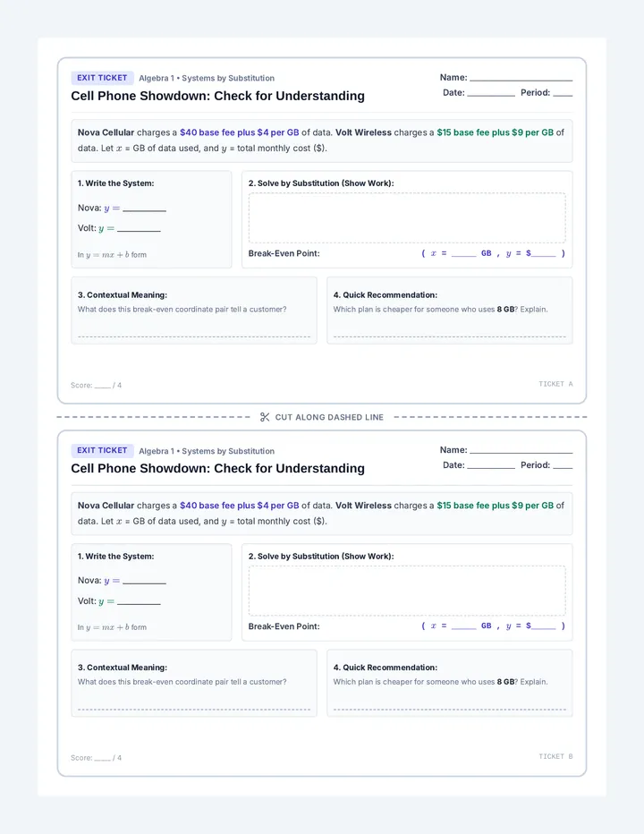Click the EXIT TICKET badge on Ticket B
The image size is (644, 834).
[x=102, y=450]
